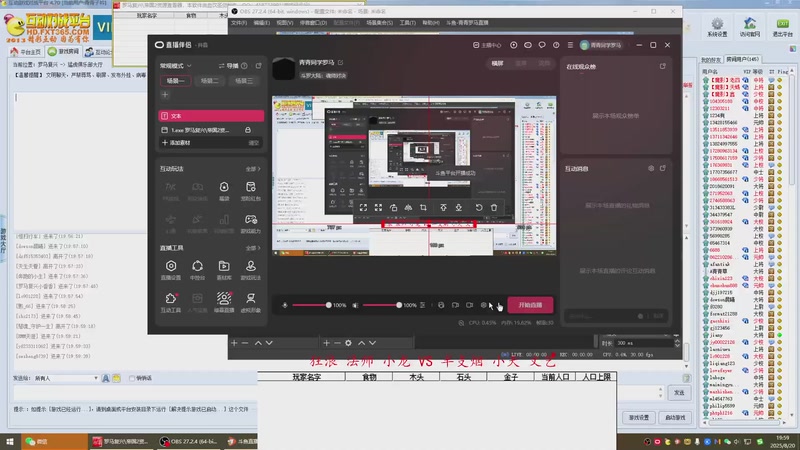
Task: Switch to the 场景三 scene tab
Action: [243, 81]
